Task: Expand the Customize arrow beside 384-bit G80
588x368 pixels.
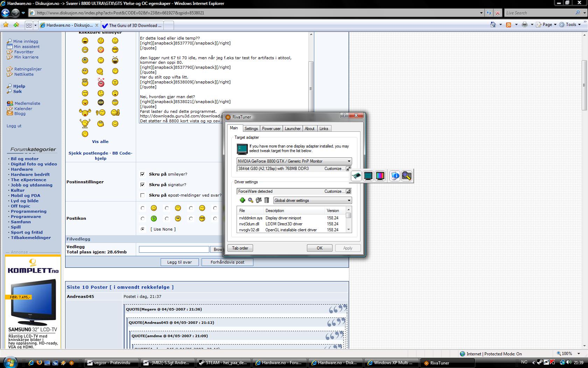Action: (x=348, y=169)
